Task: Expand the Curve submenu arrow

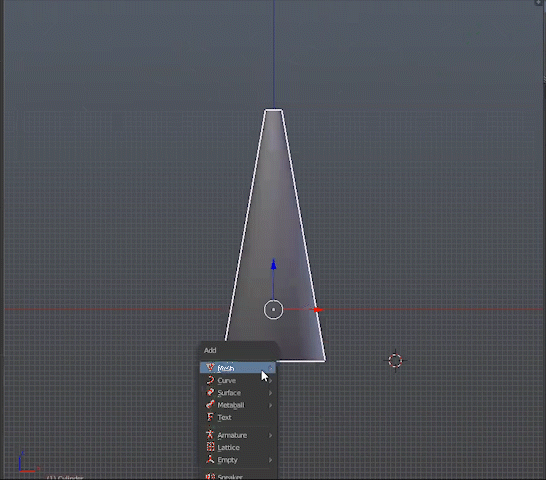Action: pos(271,381)
